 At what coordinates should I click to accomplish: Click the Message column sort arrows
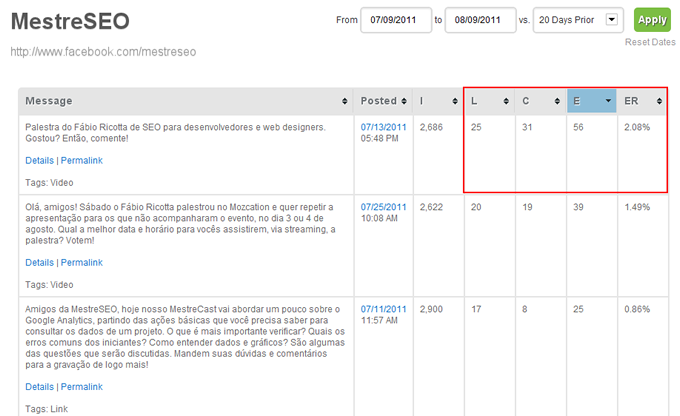pos(344,101)
